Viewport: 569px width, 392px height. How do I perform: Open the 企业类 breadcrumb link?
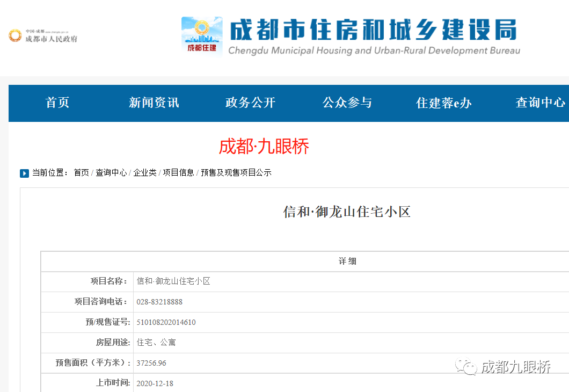(145, 173)
